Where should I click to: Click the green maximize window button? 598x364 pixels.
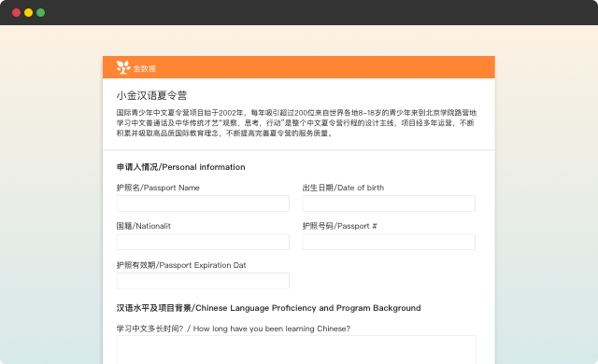(41, 12)
